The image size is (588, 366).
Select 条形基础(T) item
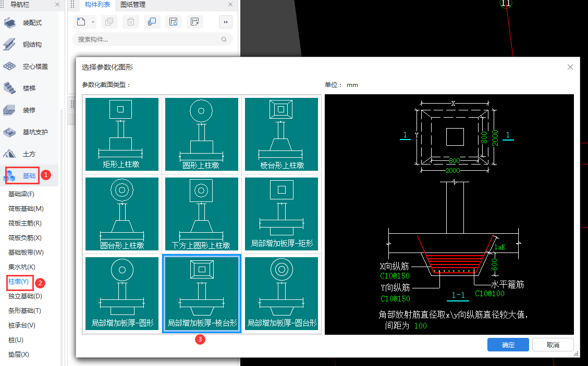(24, 311)
